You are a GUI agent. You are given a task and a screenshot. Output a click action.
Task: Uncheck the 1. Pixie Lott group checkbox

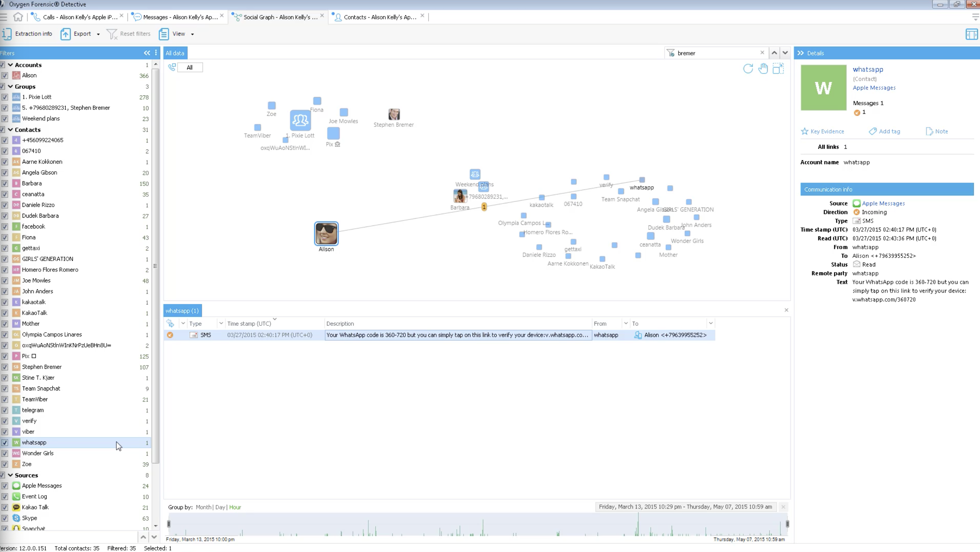5,97
